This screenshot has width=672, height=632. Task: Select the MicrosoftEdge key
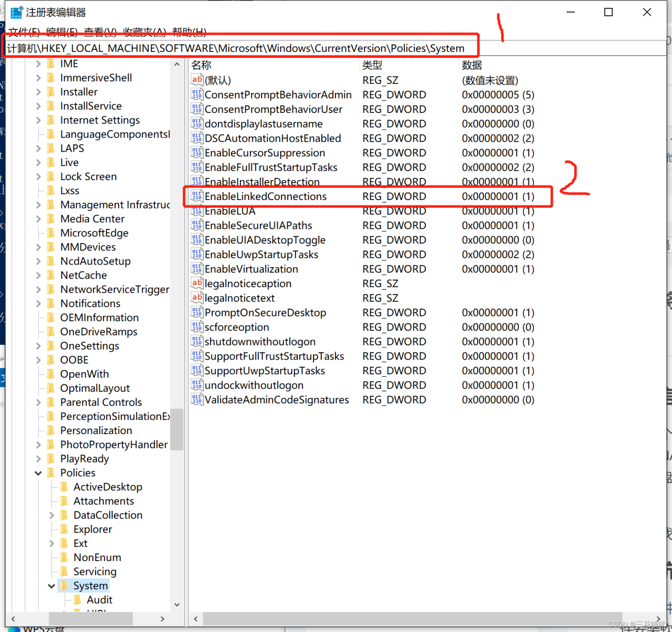pos(94,233)
